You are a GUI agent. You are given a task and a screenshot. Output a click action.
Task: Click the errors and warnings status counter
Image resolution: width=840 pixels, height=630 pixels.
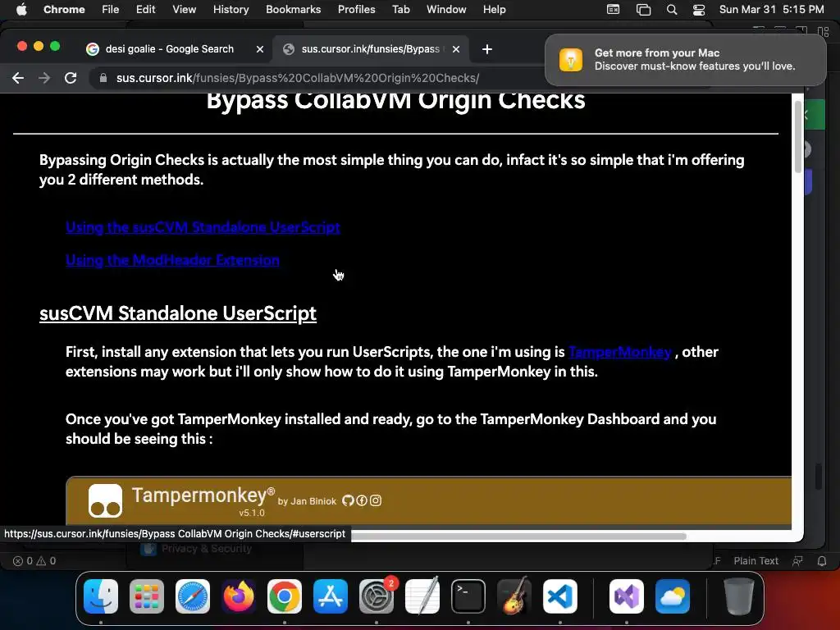tap(34, 561)
